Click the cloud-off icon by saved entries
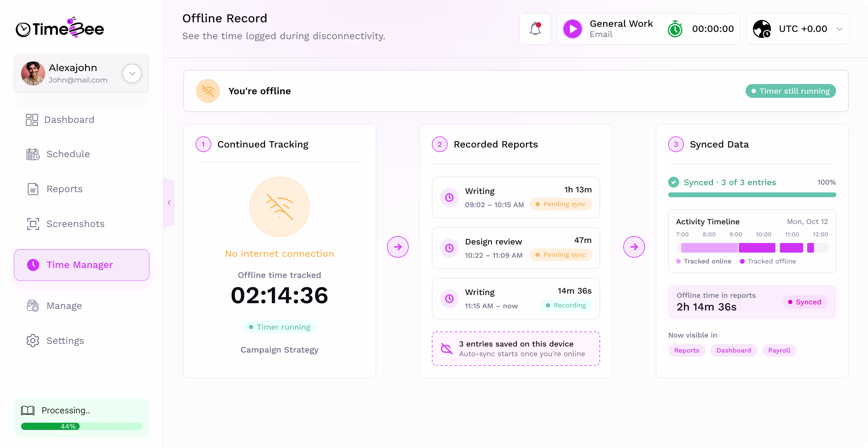This screenshot has width=868, height=448. tap(447, 348)
